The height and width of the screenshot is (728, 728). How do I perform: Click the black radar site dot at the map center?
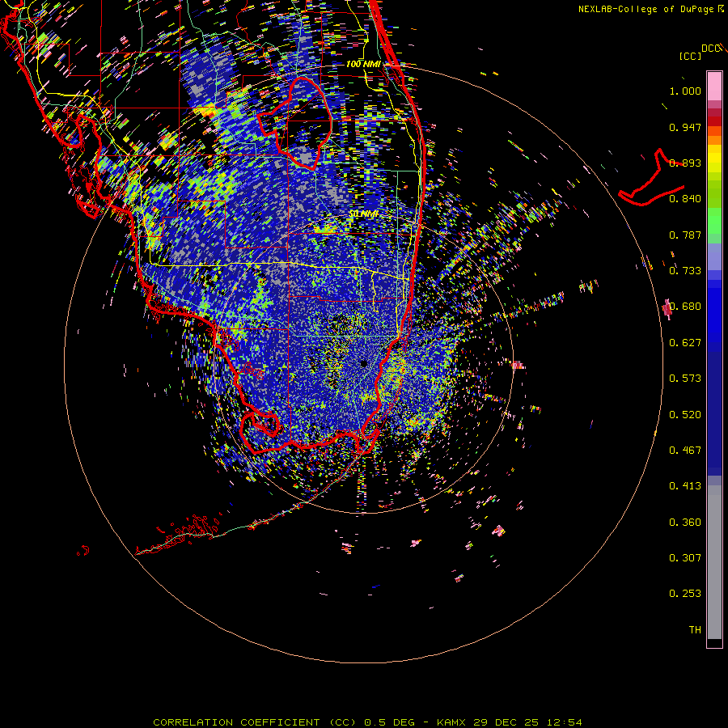(x=364, y=363)
